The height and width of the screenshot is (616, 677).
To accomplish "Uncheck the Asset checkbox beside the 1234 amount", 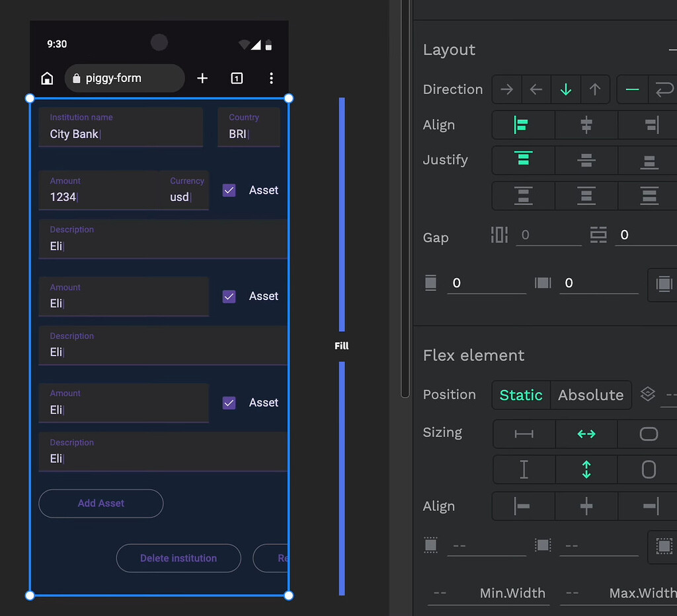I will (229, 190).
